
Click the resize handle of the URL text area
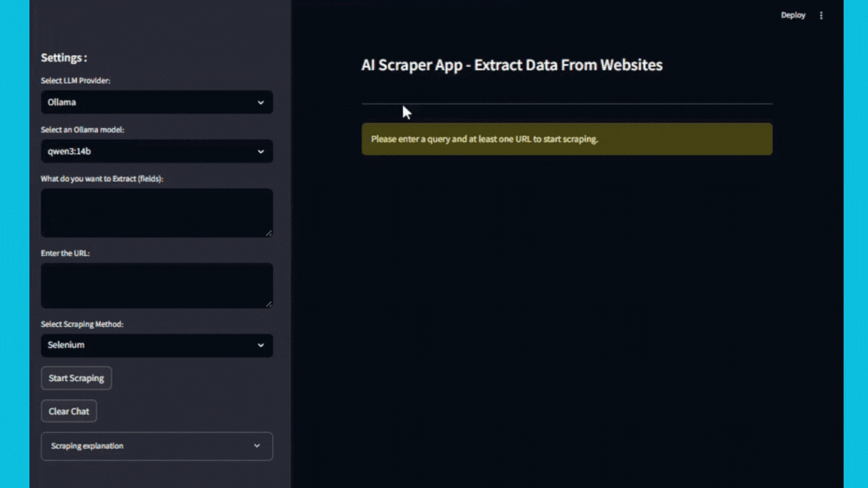point(269,303)
